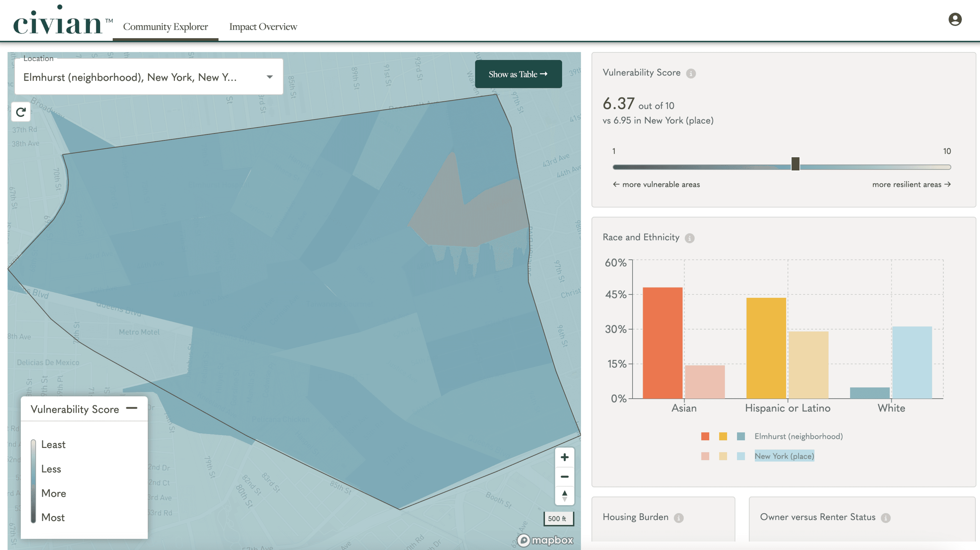
Task: Click 'more resilient areas' label
Action: 907,185
